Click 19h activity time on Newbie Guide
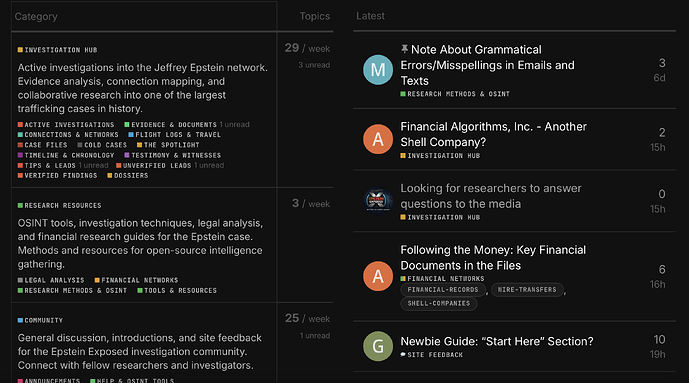 [x=658, y=354]
